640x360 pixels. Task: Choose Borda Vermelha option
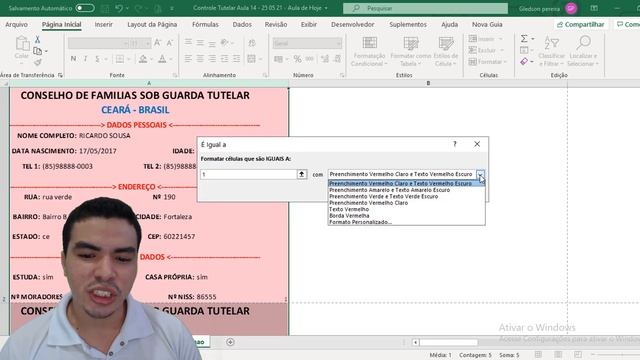(349, 216)
